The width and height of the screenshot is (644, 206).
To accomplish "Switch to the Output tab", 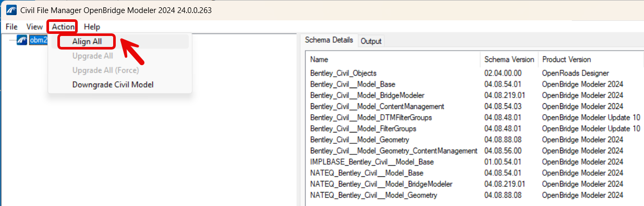I will point(371,41).
